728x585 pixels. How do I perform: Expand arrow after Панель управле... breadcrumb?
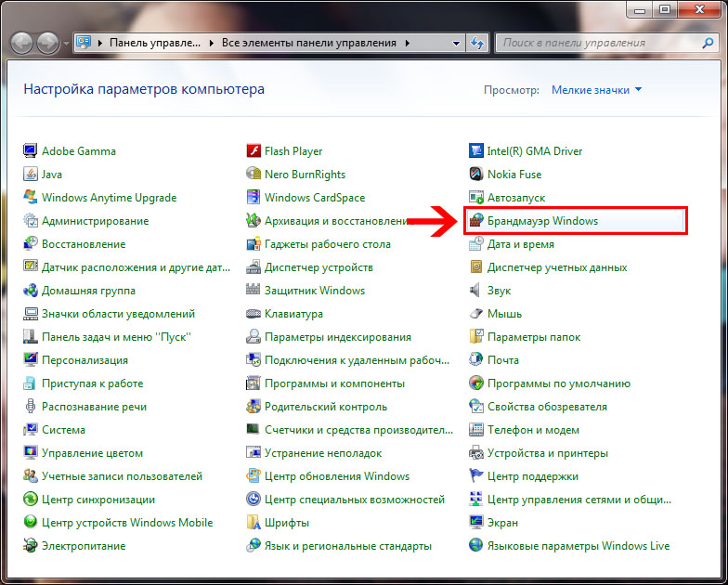coord(212,43)
